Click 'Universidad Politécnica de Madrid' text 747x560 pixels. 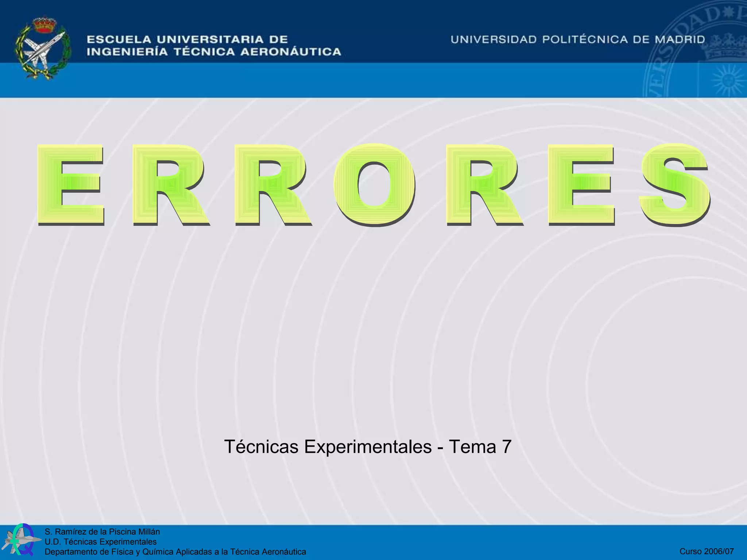[x=578, y=39]
